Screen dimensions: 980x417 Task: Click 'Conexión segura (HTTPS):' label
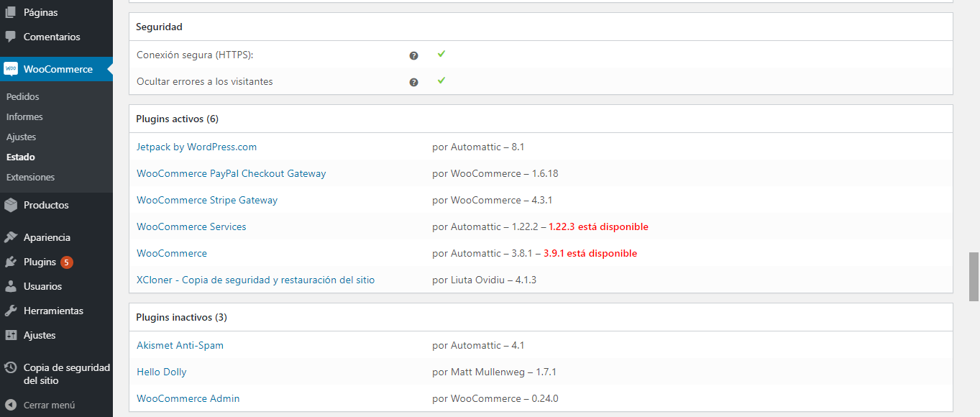pos(195,55)
